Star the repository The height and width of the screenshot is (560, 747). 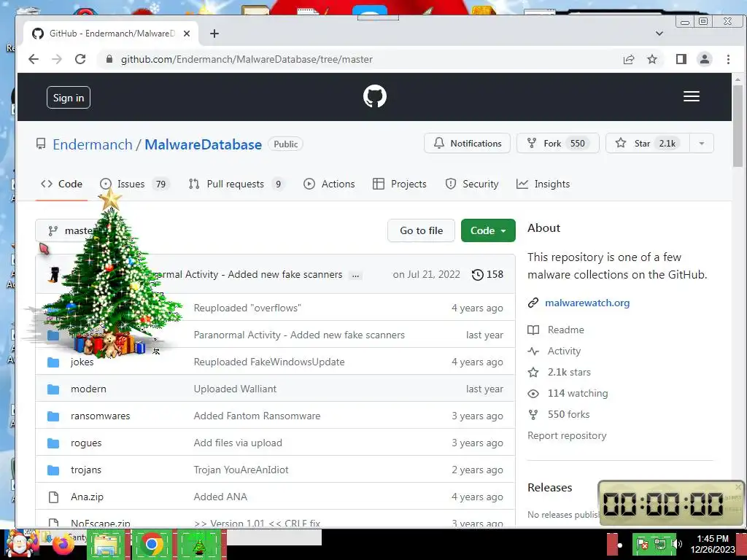coord(648,144)
